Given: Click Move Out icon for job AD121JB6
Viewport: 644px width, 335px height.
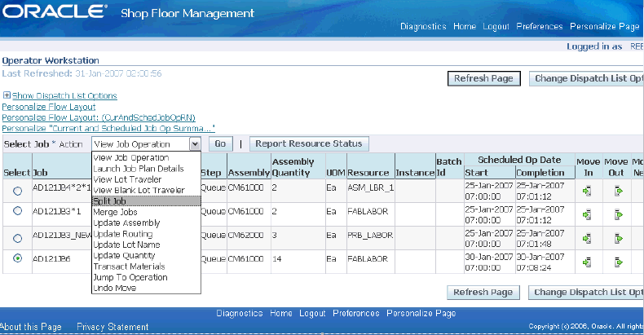Looking at the screenshot, I should (x=618, y=262).
